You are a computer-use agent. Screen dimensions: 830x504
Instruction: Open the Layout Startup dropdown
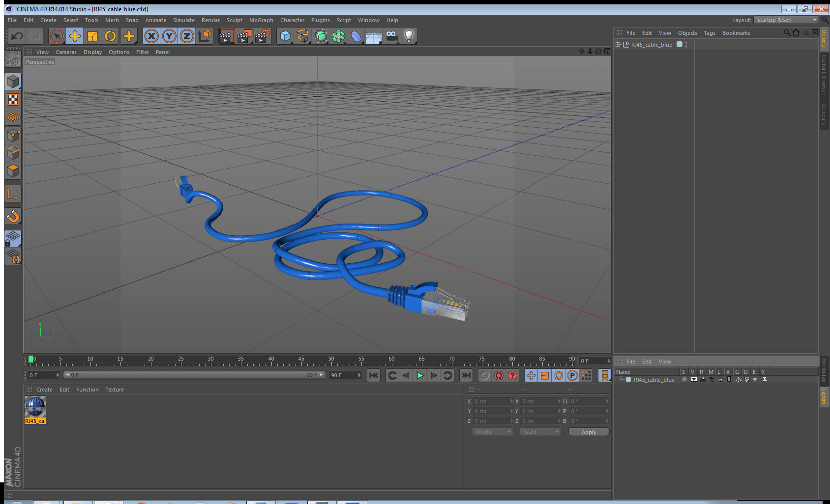coord(786,20)
